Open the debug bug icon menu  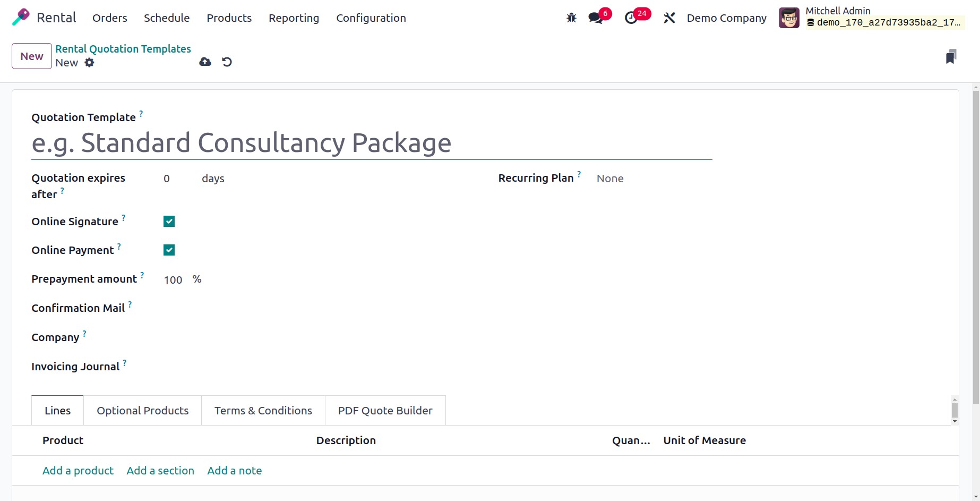click(x=571, y=18)
